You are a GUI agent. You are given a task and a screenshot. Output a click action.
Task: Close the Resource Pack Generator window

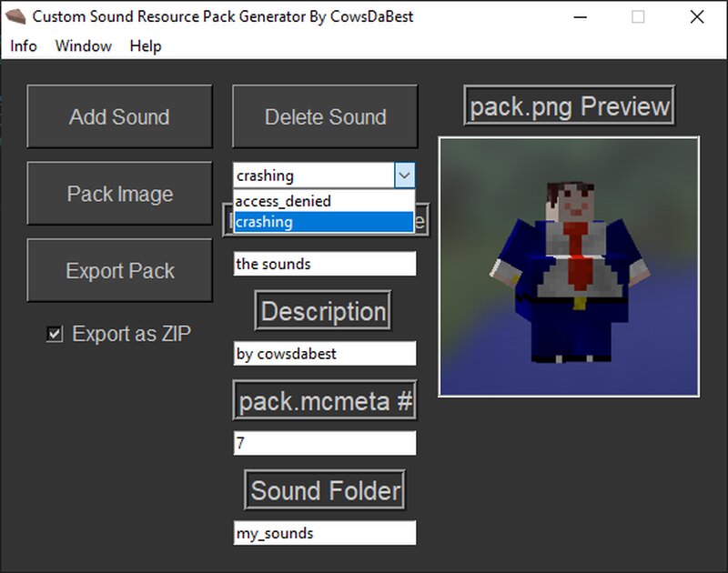[697, 17]
